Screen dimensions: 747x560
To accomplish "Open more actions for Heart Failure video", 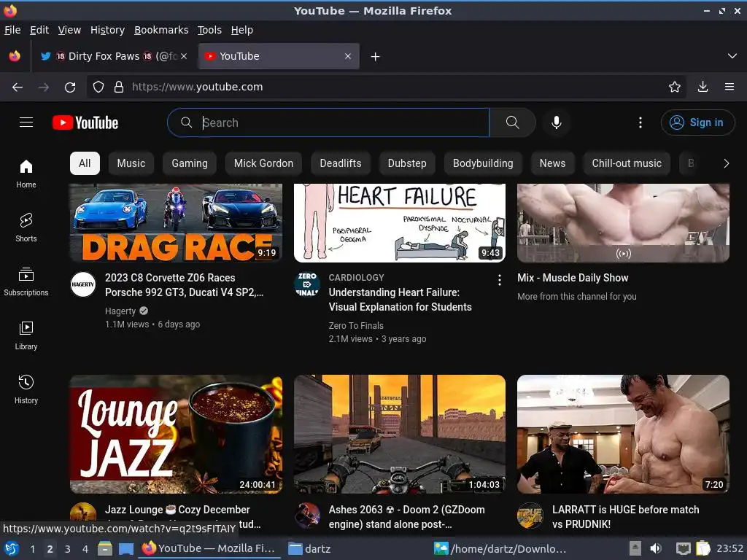I will (x=499, y=280).
